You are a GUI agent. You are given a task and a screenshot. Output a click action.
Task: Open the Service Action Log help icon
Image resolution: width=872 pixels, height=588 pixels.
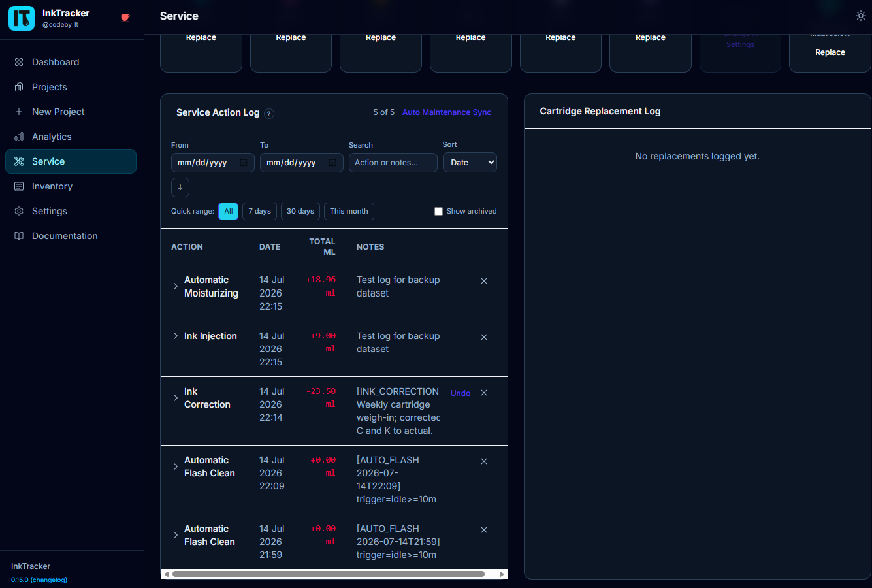(269, 114)
